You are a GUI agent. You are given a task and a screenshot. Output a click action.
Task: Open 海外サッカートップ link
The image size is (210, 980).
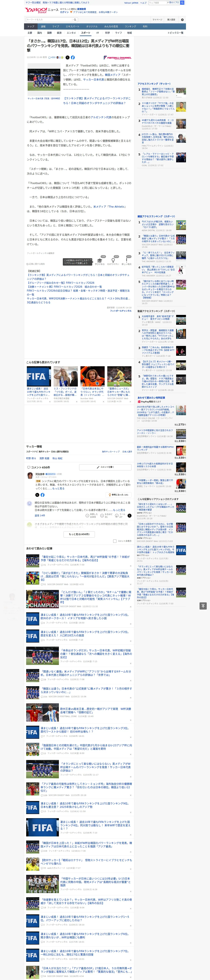(x=111, y=452)
